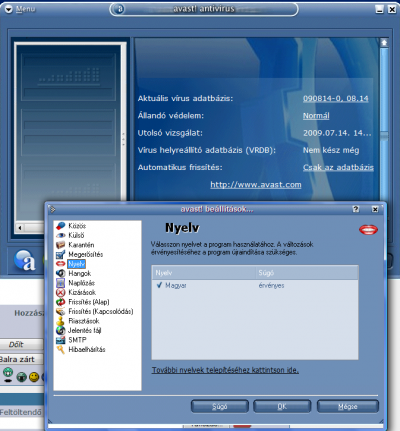400x431 pixels.
Task: Click the OK button
Action: (282, 406)
